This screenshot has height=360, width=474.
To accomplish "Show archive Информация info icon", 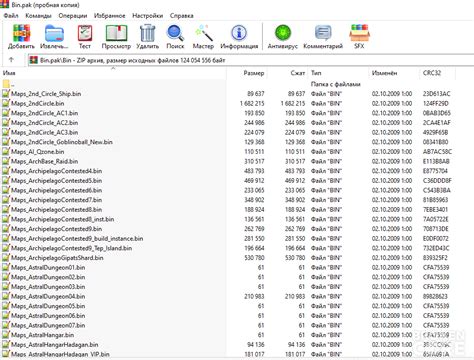I will (x=239, y=33).
